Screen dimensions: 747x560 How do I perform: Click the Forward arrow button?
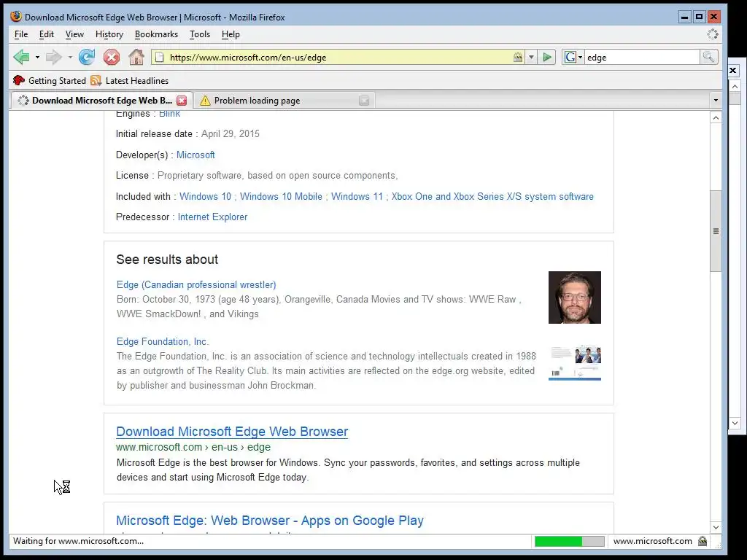point(53,57)
